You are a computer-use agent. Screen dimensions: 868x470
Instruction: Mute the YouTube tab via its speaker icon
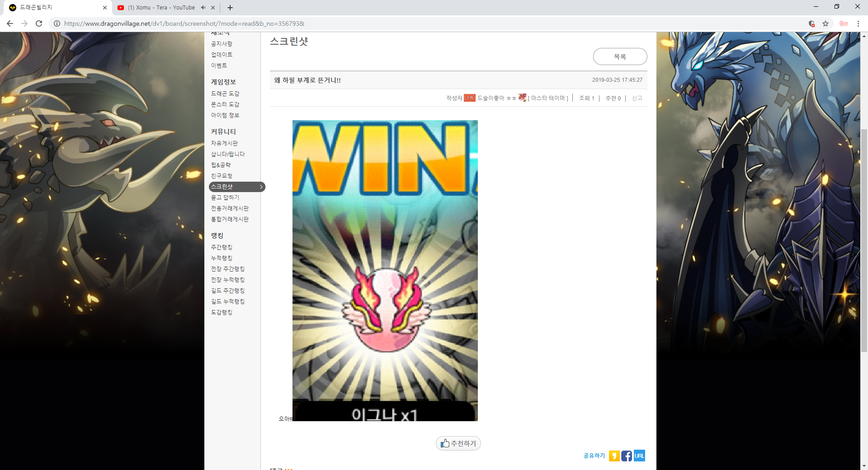[x=203, y=8]
